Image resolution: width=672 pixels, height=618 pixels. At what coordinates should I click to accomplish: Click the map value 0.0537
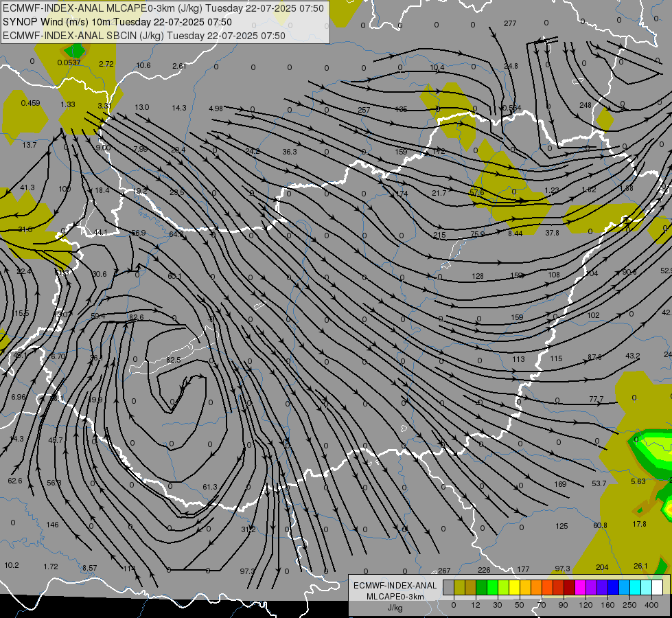pos(69,62)
